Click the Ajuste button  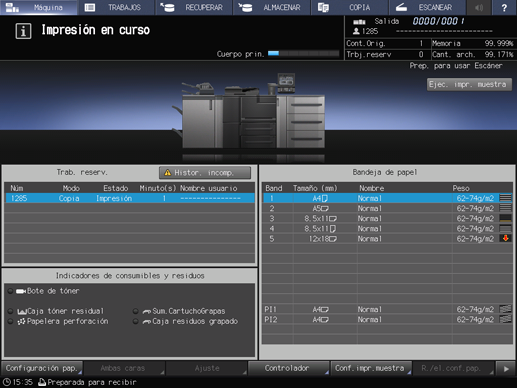click(206, 368)
